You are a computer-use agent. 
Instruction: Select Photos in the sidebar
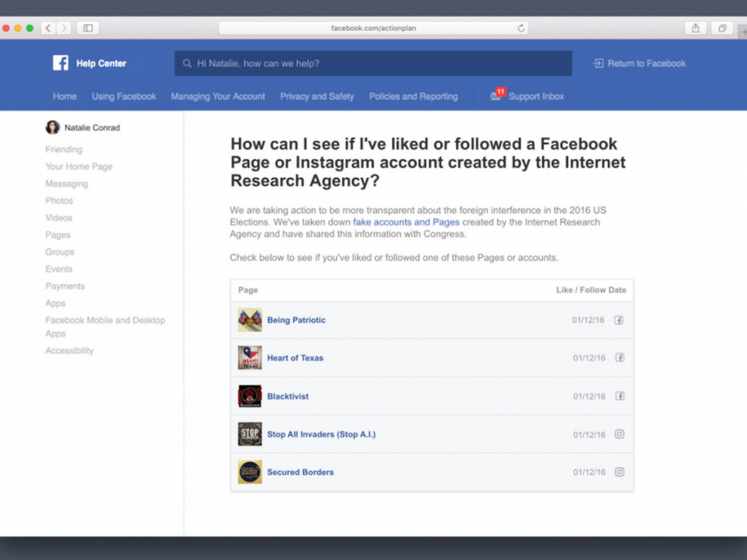point(59,200)
